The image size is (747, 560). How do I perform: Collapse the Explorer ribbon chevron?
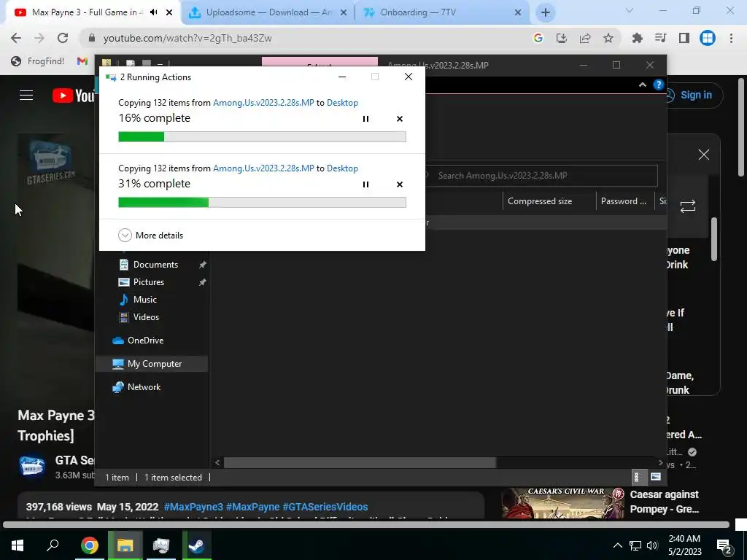pos(642,85)
